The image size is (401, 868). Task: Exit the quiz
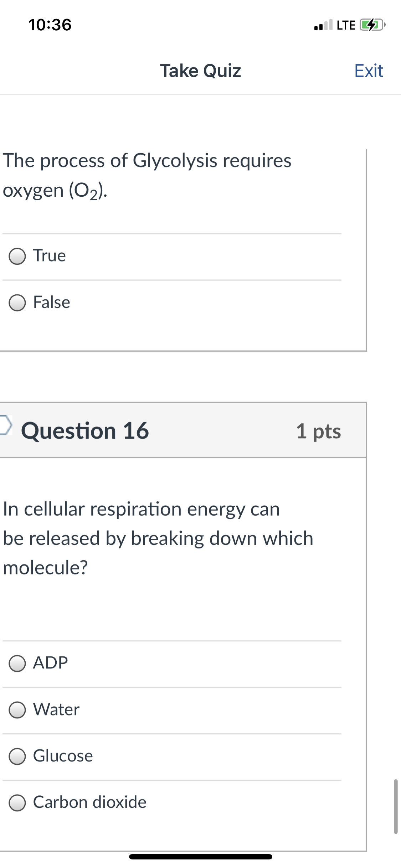[x=369, y=71]
